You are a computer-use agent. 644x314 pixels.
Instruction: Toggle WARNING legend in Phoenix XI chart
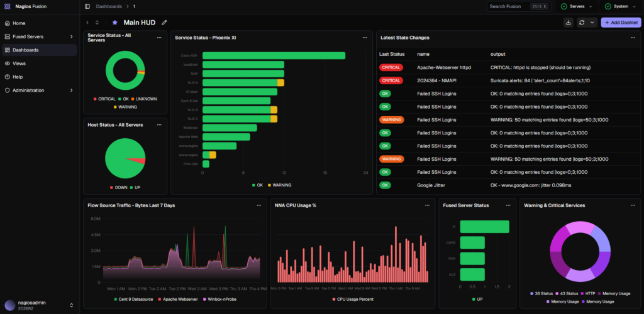(x=279, y=185)
